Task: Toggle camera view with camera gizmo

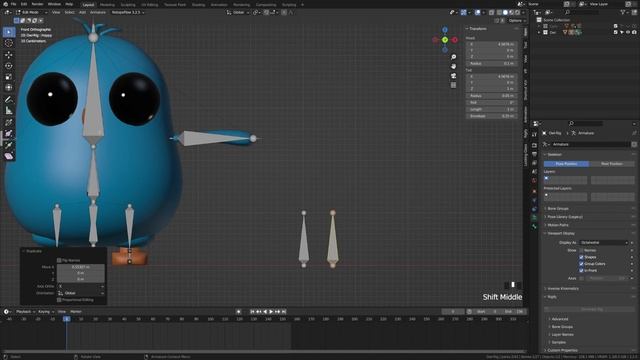Action: point(453,76)
